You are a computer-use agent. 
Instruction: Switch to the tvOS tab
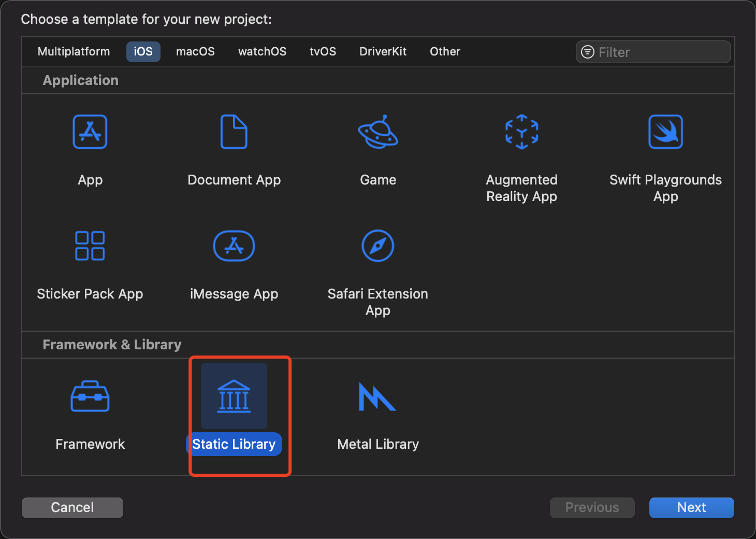tap(323, 51)
